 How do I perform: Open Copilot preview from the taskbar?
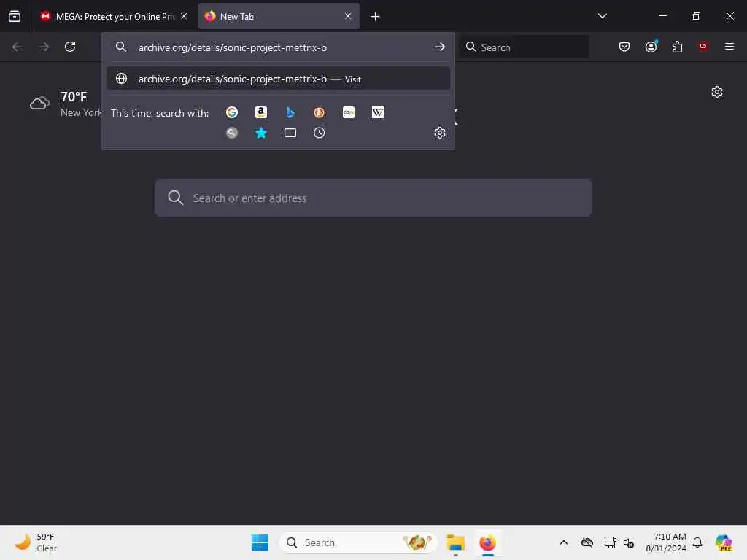pyautogui.click(x=724, y=542)
